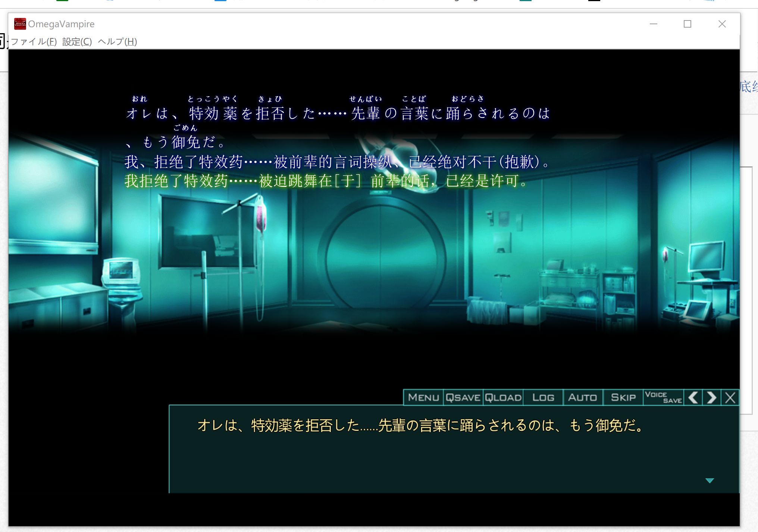
Task: Click the teal advance-text triangle indicator
Action: (x=710, y=481)
